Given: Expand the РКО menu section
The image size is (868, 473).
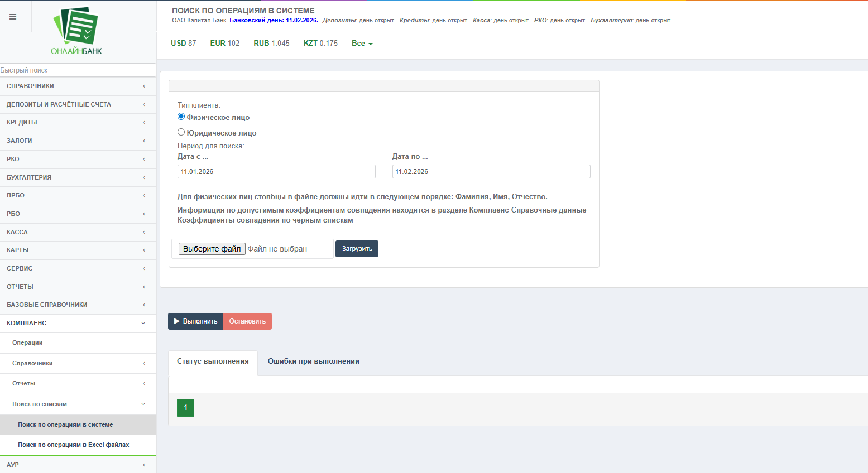Looking at the screenshot, I should click(78, 159).
